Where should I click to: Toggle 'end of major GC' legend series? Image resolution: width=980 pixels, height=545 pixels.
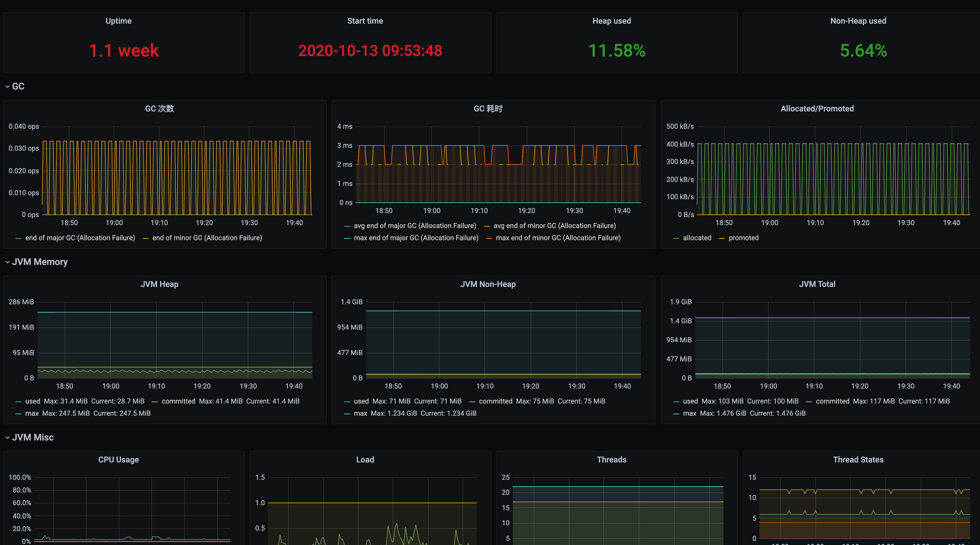point(80,238)
